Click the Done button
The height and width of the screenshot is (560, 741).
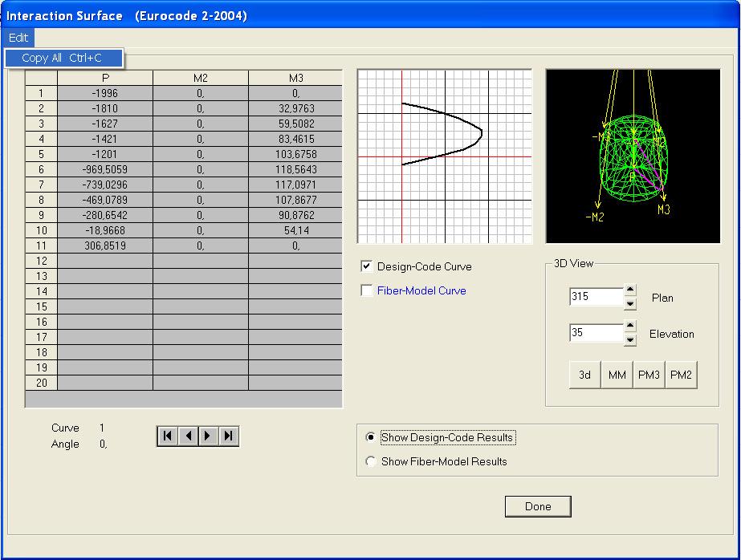click(538, 506)
